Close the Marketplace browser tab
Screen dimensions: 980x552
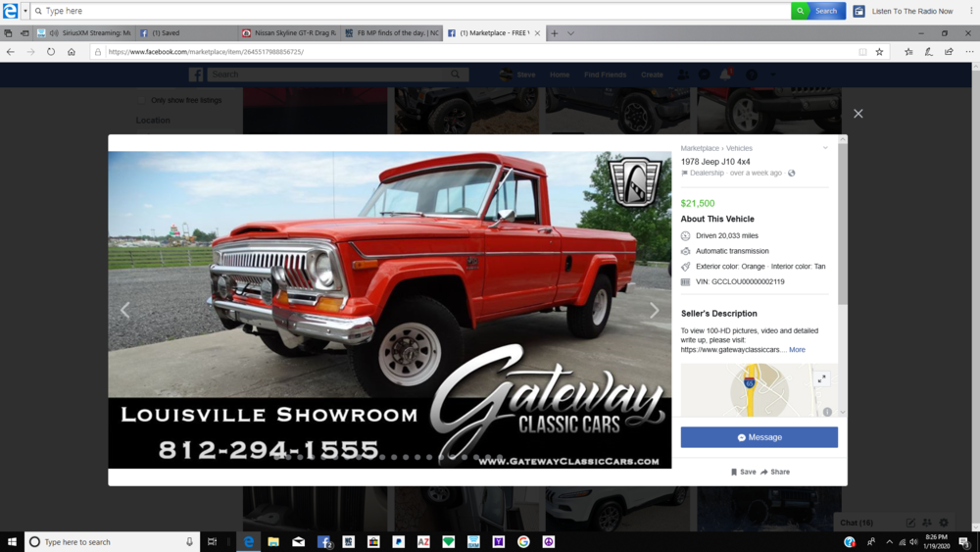pos(537,33)
